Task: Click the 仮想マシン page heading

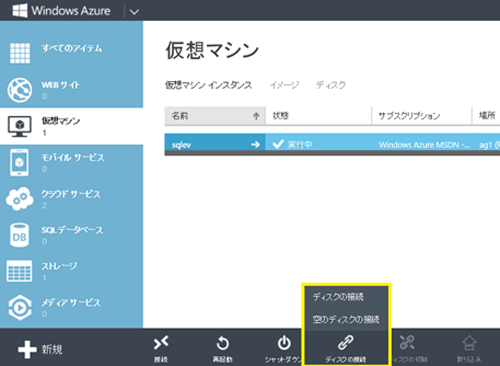Action: tap(212, 50)
